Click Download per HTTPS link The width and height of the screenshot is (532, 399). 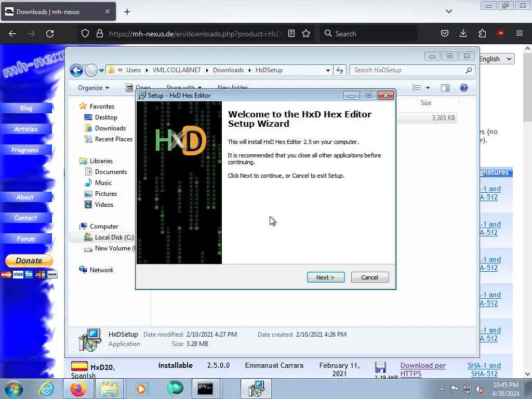(423, 369)
